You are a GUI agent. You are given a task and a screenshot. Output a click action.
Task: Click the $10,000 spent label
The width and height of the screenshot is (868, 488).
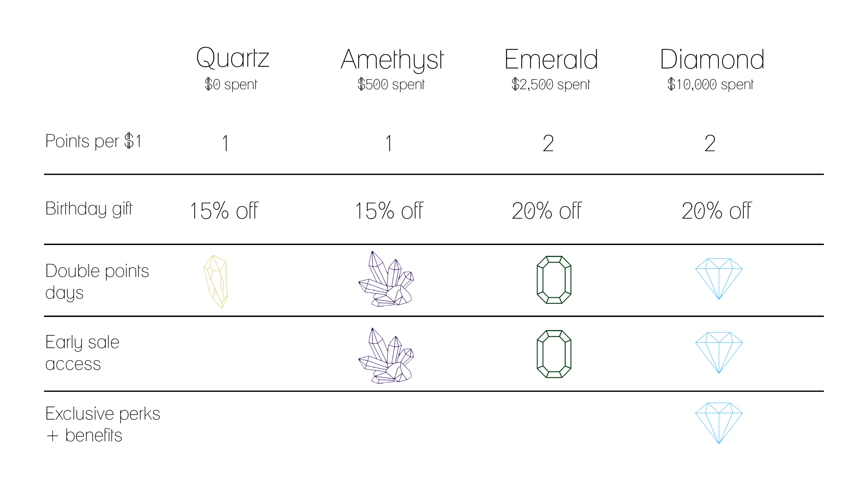[710, 84]
